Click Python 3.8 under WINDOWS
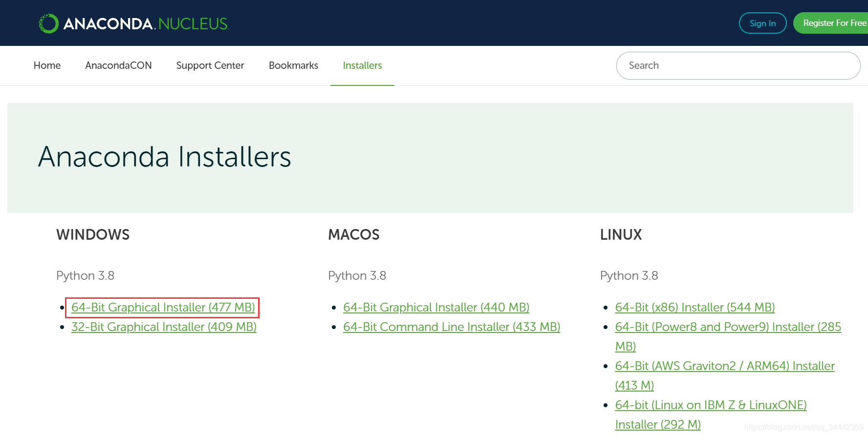The width and height of the screenshot is (868, 436). pos(85,276)
